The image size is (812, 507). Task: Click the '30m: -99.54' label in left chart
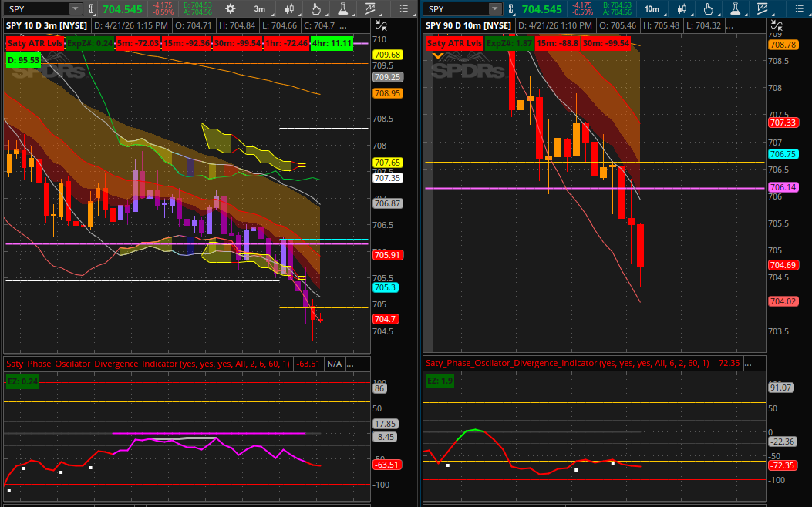point(238,43)
